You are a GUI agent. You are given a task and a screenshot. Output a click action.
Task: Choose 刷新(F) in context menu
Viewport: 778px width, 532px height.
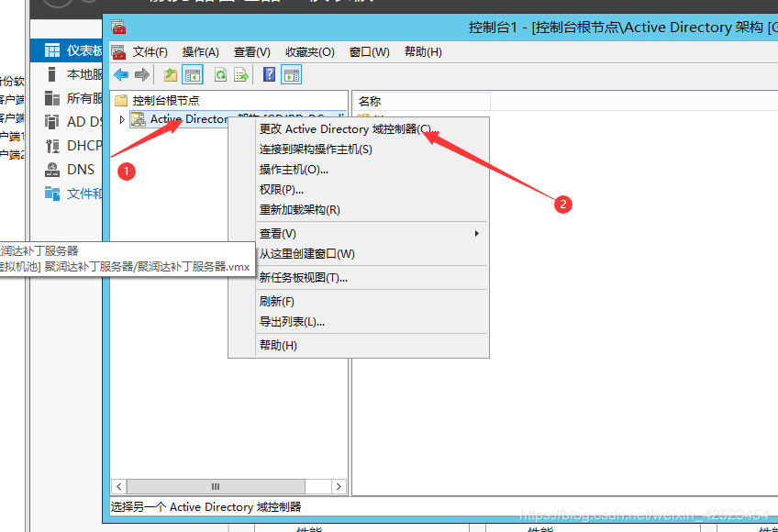click(x=359, y=301)
